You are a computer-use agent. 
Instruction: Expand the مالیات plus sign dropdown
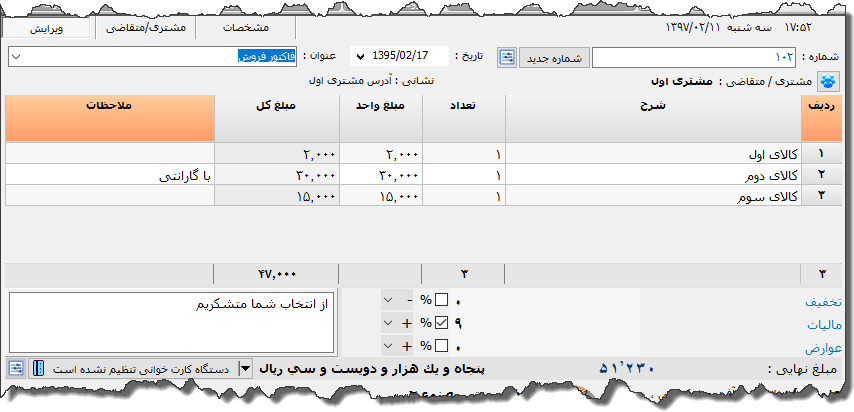tap(388, 323)
